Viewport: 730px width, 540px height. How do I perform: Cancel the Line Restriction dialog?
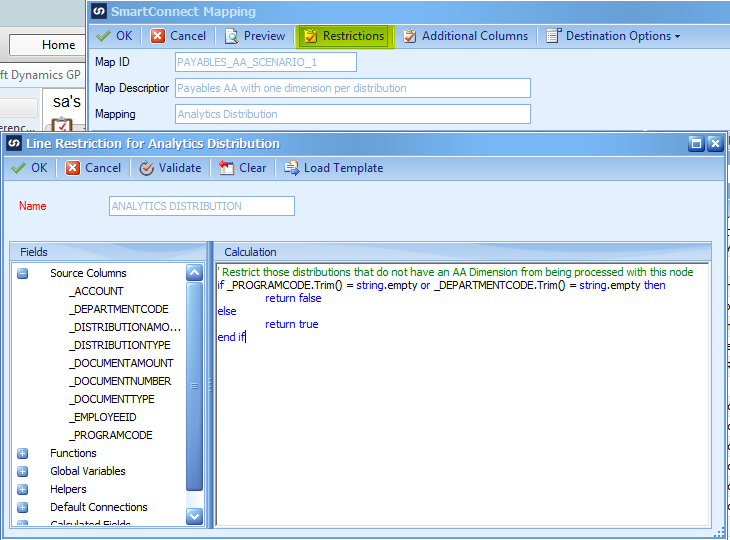click(x=93, y=168)
